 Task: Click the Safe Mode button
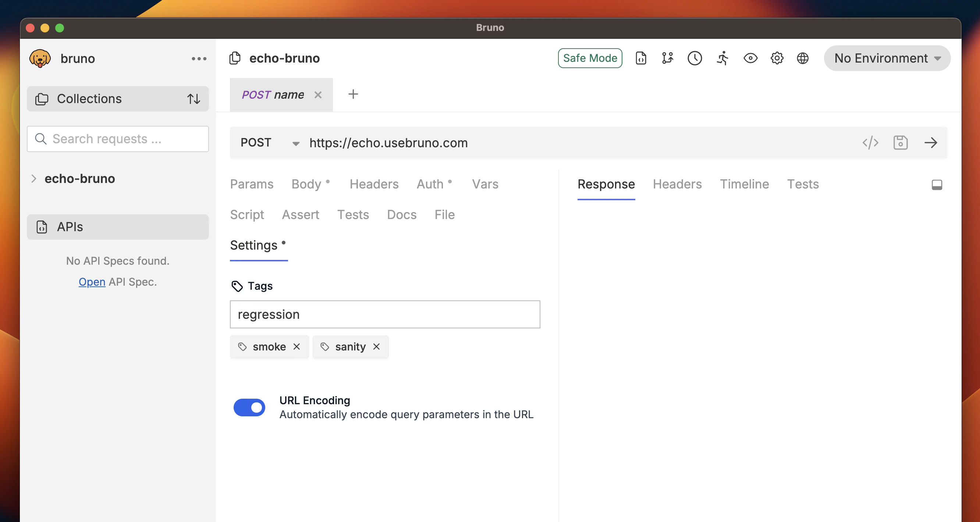[x=590, y=58]
